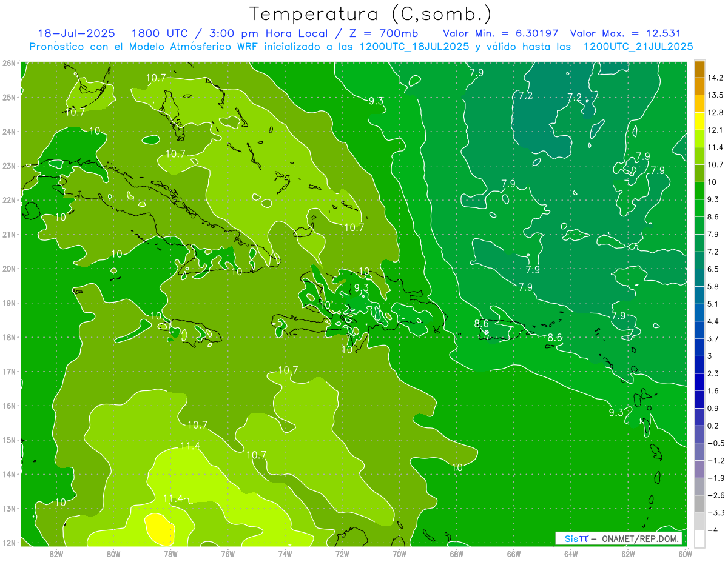Select the "1200UTC_18JUL2025" initialization time
The width and height of the screenshot is (728, 562).
(414, 46)
